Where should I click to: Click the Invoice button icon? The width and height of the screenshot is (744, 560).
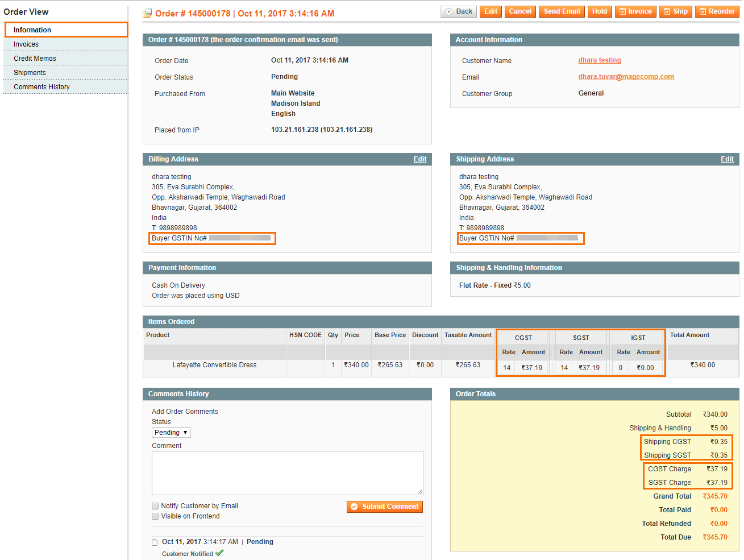click(x=624, y=11)
